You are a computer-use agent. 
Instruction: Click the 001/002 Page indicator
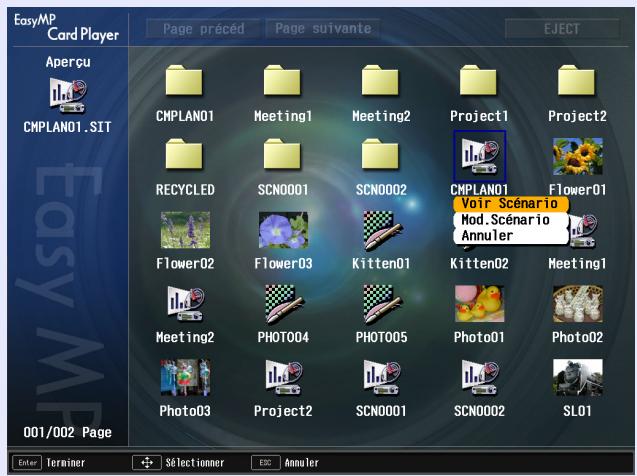pos(67,432)
